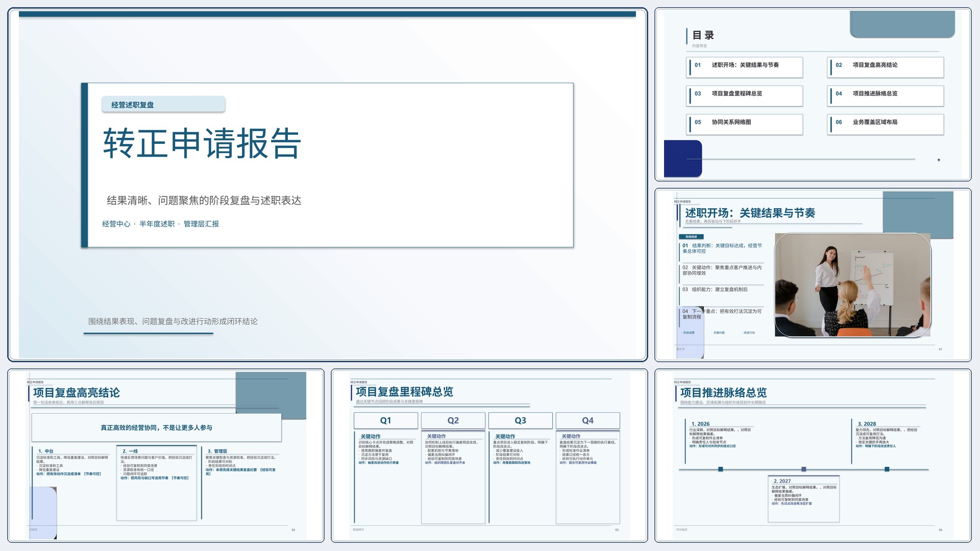980x551 pixels.
Task: Click the 1. 中台 column heading
Action: click(x=45, y=451)
